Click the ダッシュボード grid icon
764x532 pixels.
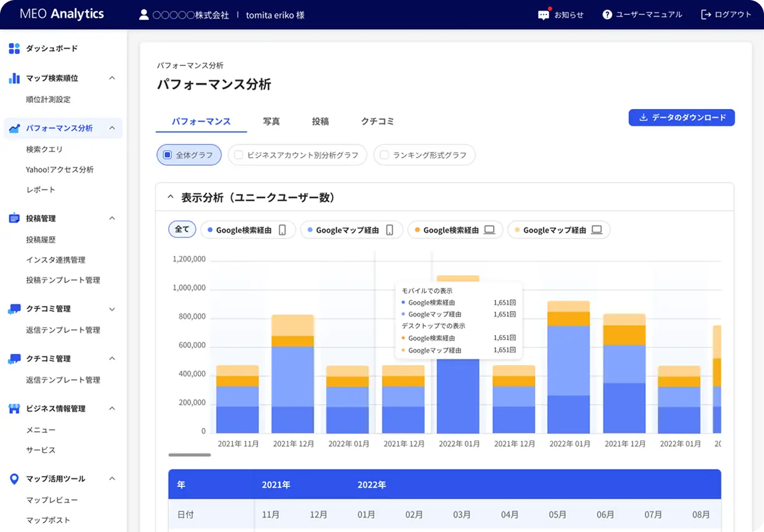[x=14, y=49]
